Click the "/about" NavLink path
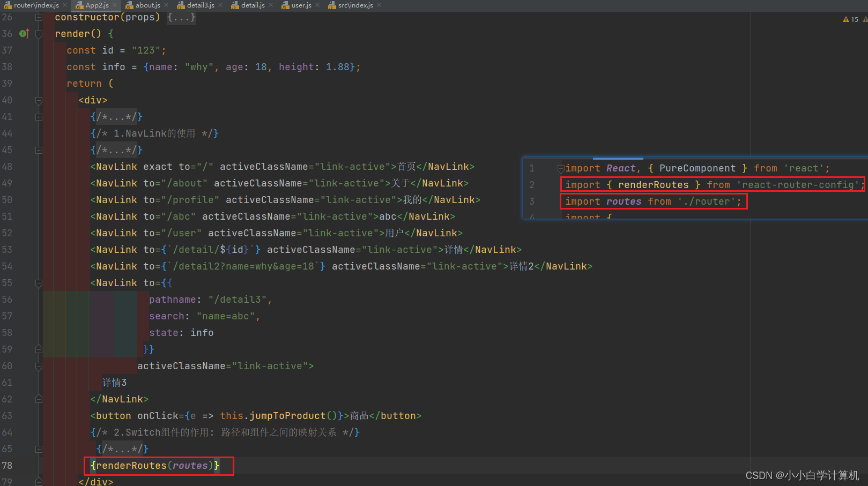 coord(184,183)
